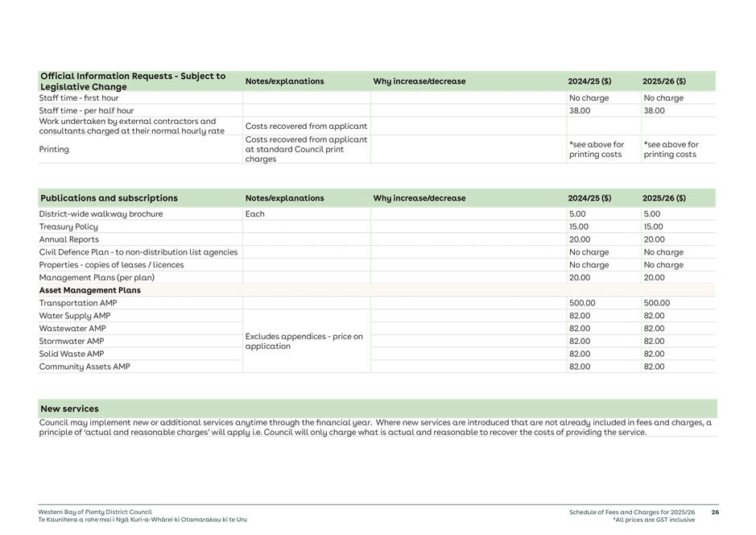
Task: Click the 2025/26 ($) column heading
Action: (663, 81)
